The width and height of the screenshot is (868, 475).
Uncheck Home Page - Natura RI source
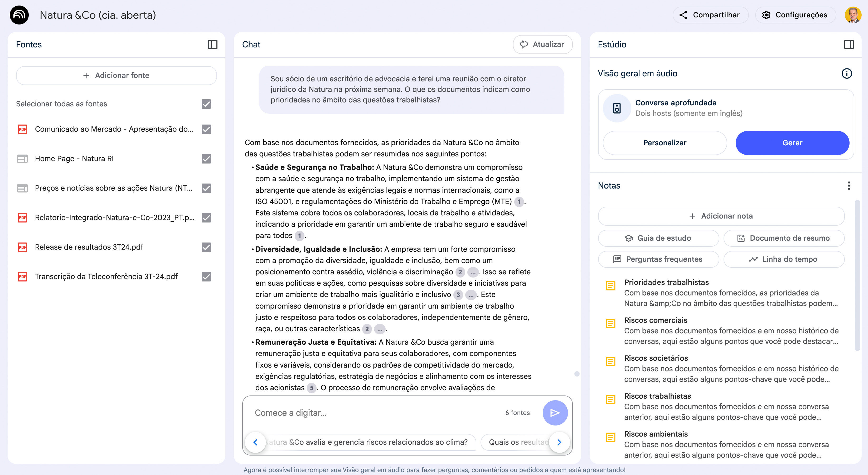[206, 159]
